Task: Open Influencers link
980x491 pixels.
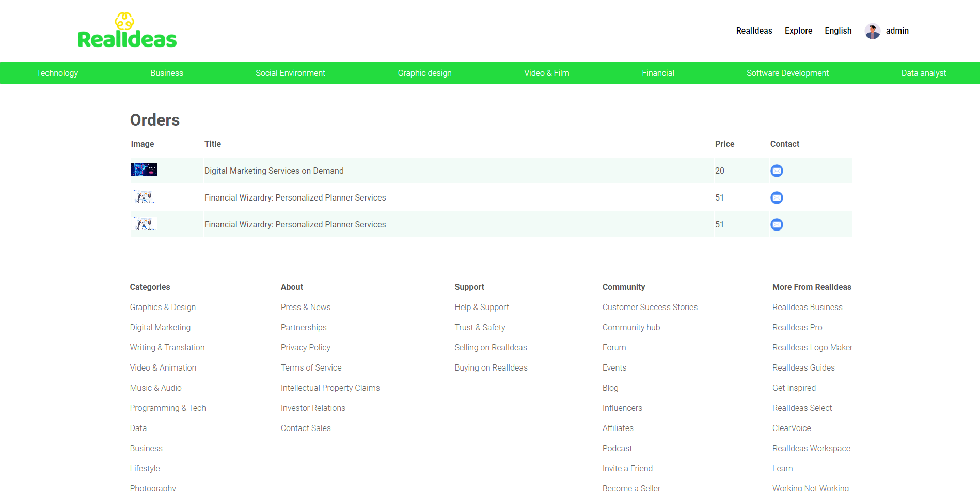Action: point(622,408)
